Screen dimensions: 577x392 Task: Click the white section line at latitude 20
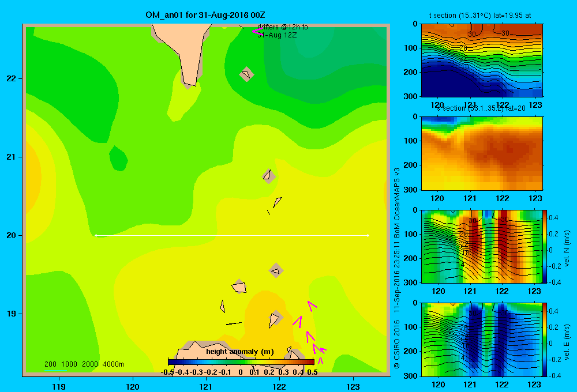pos(232,235)
